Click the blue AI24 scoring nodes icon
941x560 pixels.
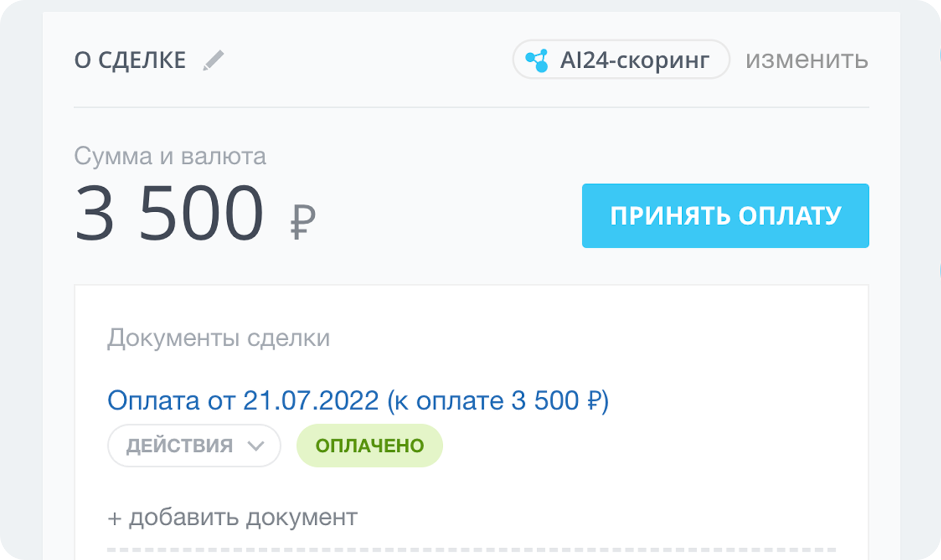coord(537,60)
